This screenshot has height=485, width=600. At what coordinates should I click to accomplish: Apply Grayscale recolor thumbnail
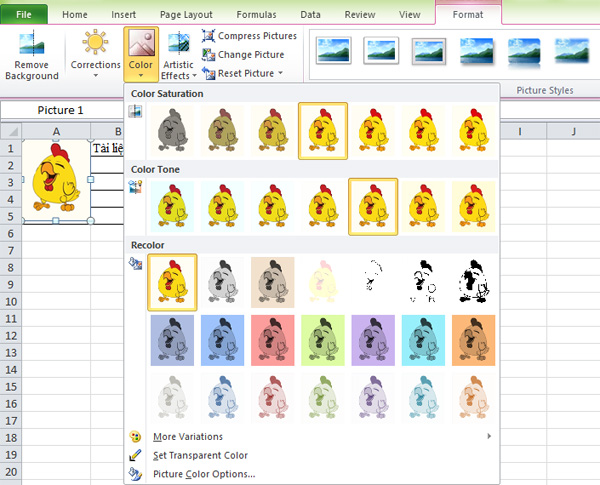pos(222,283)
